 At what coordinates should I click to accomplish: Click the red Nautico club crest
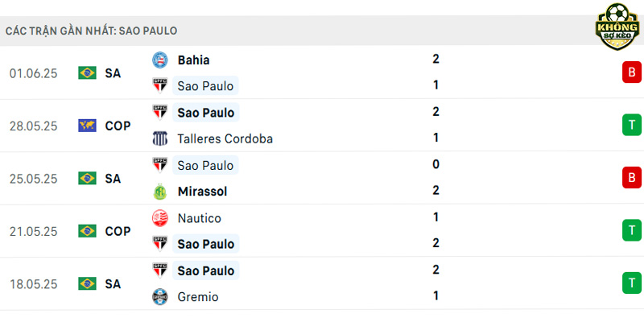(160, 218)
